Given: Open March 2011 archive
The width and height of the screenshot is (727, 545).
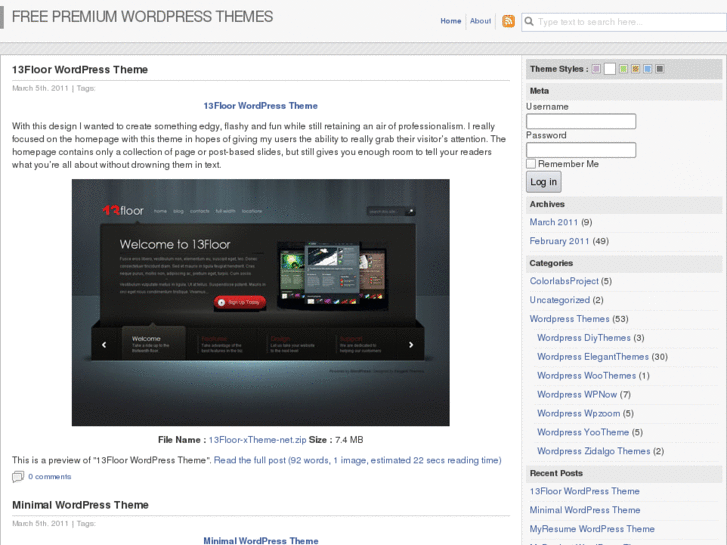Looking at the screenshot, I should pyautogui.click(x=554, y=222).
